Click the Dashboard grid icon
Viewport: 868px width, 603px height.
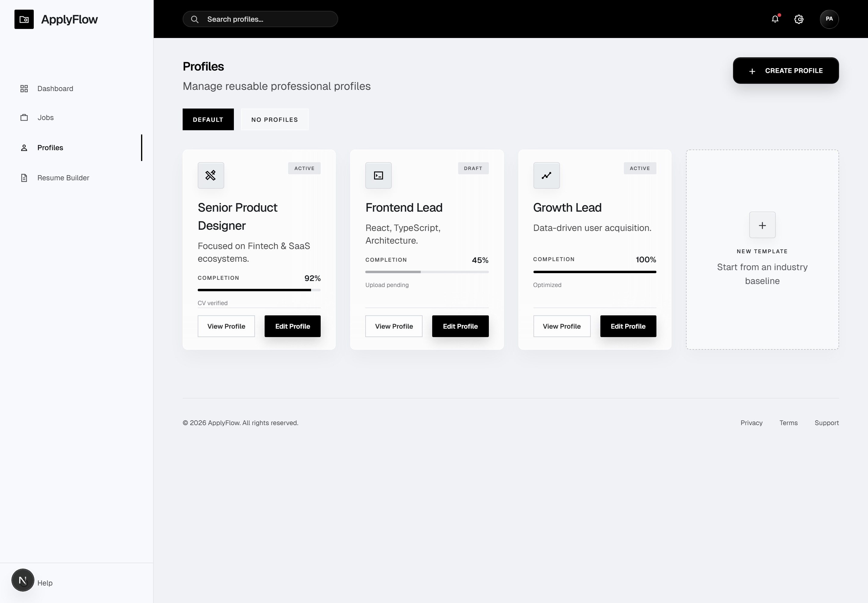[24, 88]
